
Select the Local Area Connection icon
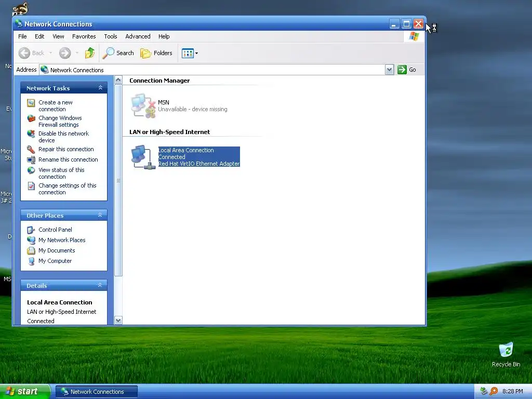pyautogui.click(x=143, y=157)
